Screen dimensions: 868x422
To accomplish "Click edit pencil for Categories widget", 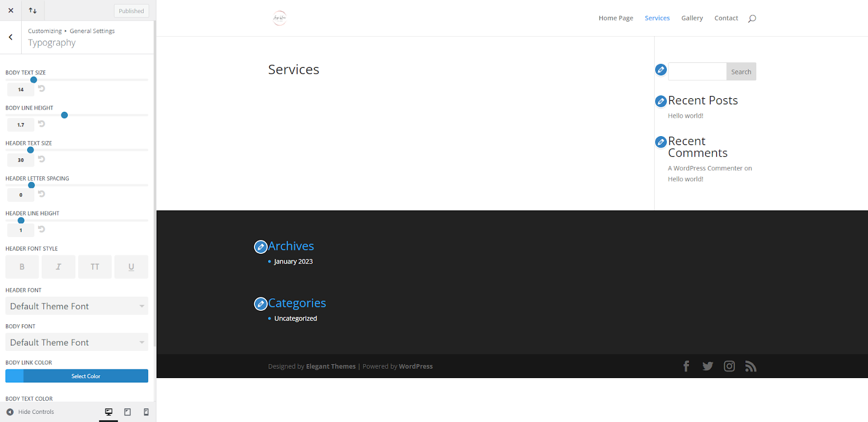I will click(260, 304).
